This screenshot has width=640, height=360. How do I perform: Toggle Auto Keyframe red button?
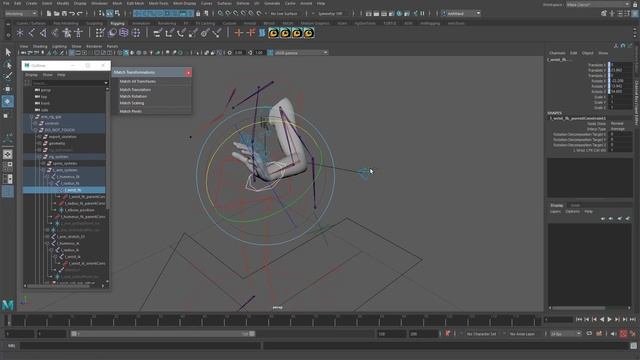coord(623,334)
